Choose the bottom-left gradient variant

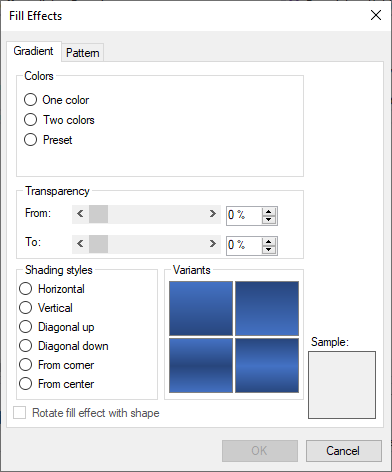(201, 365)
